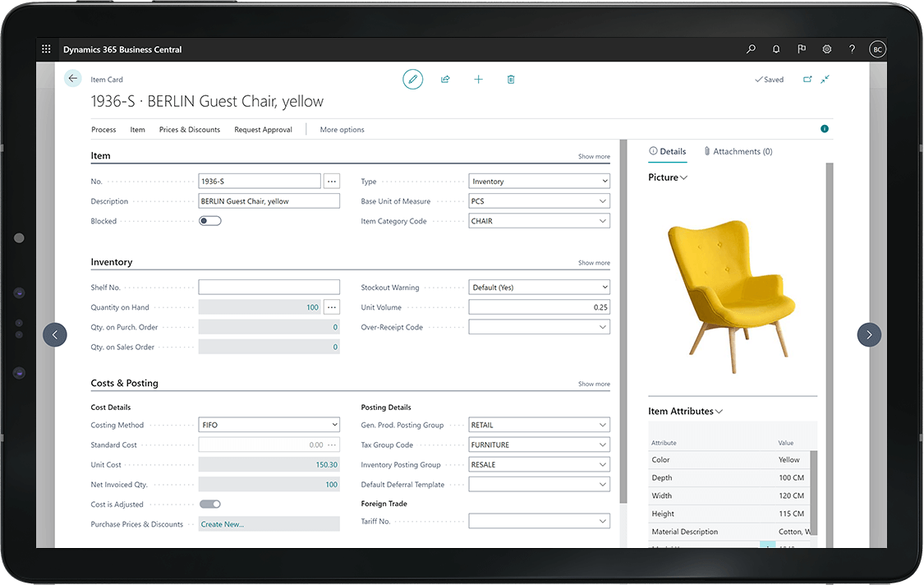Click the Shelf No. input field
924x585 pixels.
(269, 288)
